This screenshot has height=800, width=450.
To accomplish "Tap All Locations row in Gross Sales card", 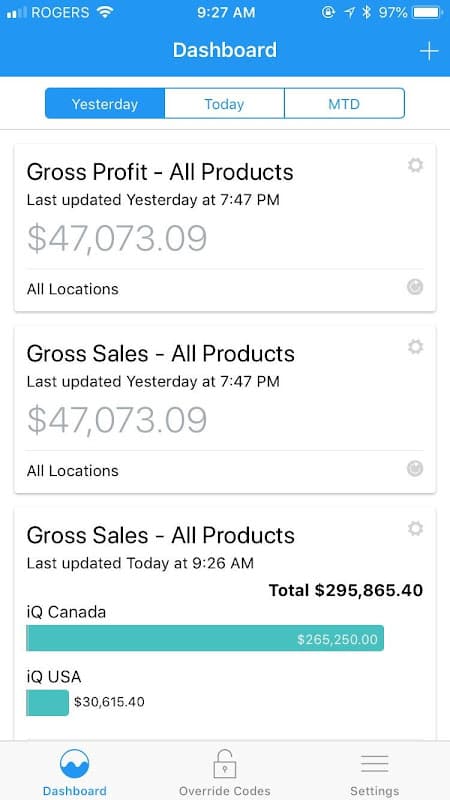I will 225,470.
